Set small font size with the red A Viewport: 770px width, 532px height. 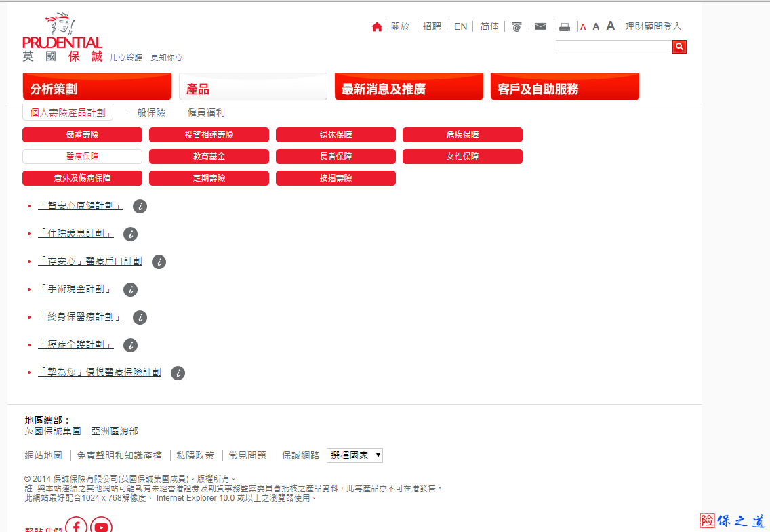(583, 27)
